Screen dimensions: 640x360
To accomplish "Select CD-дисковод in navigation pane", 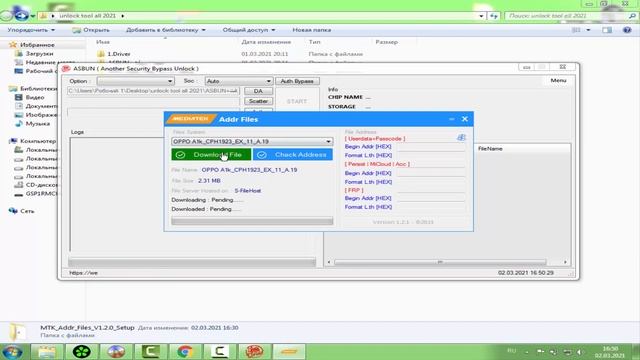I will [41, 184].
